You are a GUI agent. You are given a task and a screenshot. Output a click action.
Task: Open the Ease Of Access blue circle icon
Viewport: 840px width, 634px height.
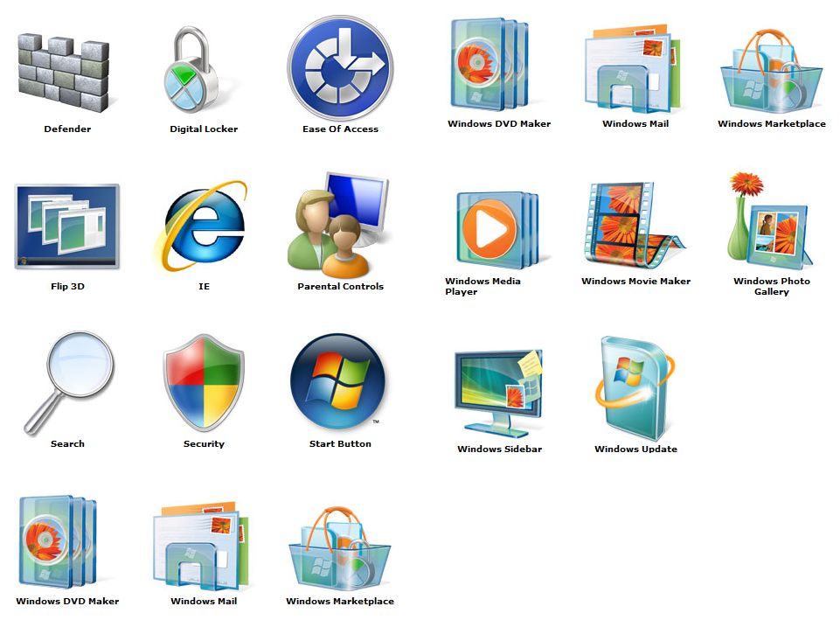(x=340, y=68)
